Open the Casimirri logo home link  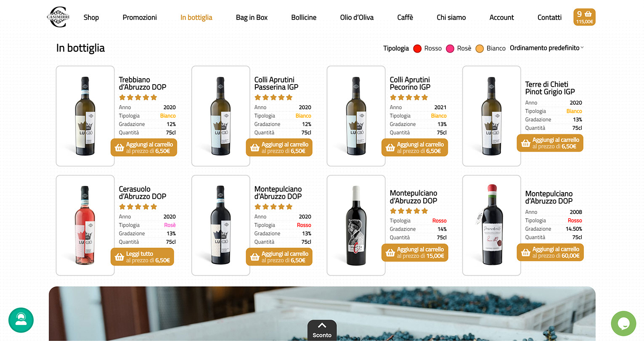click(58, 17)
